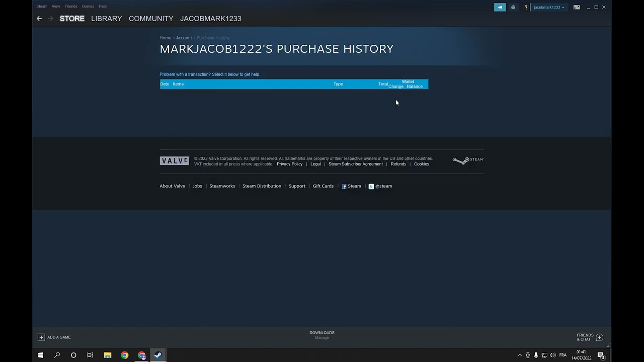644x362 pixels.
Task: Open volume control in system tray
Action: click(x=553, y=355)
